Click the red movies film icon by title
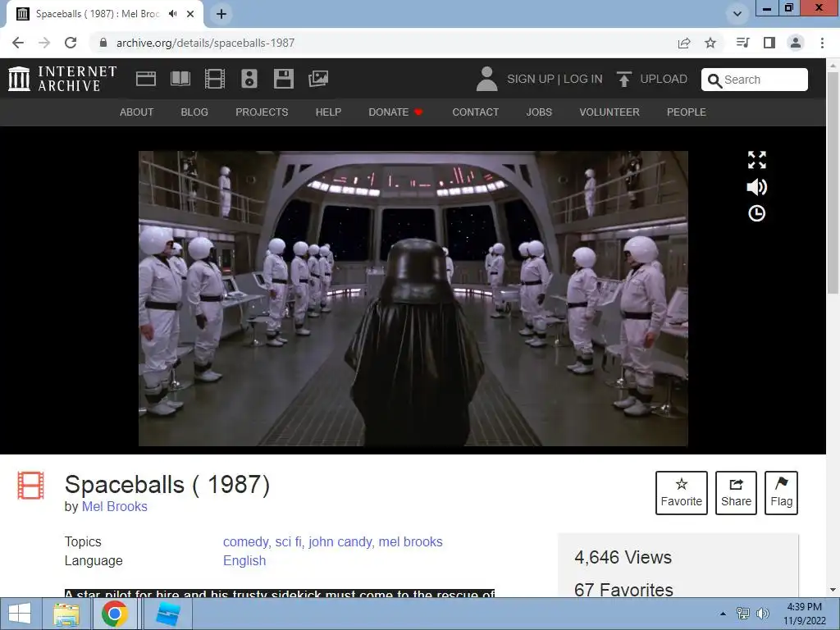Viewport: 840px width, 630px height. coord(30,485)
